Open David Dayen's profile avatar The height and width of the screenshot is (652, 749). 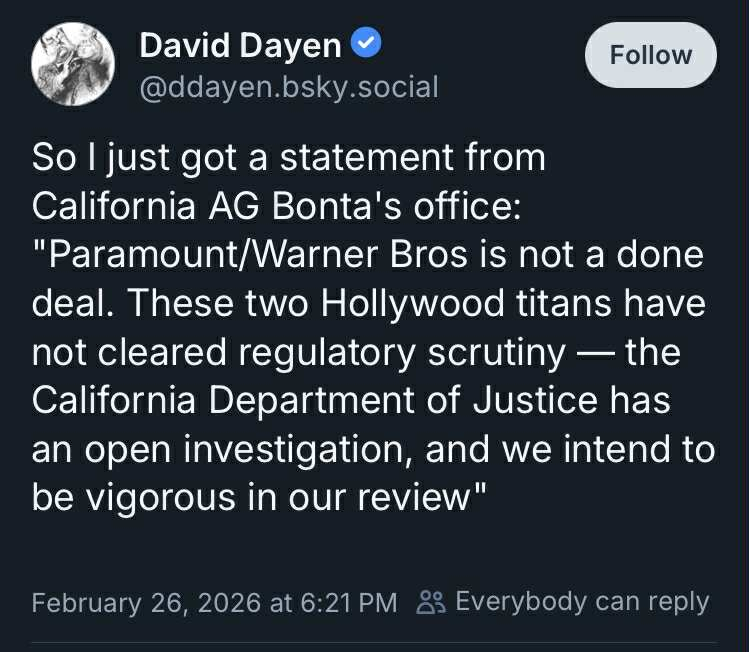[x=71, y=62]
